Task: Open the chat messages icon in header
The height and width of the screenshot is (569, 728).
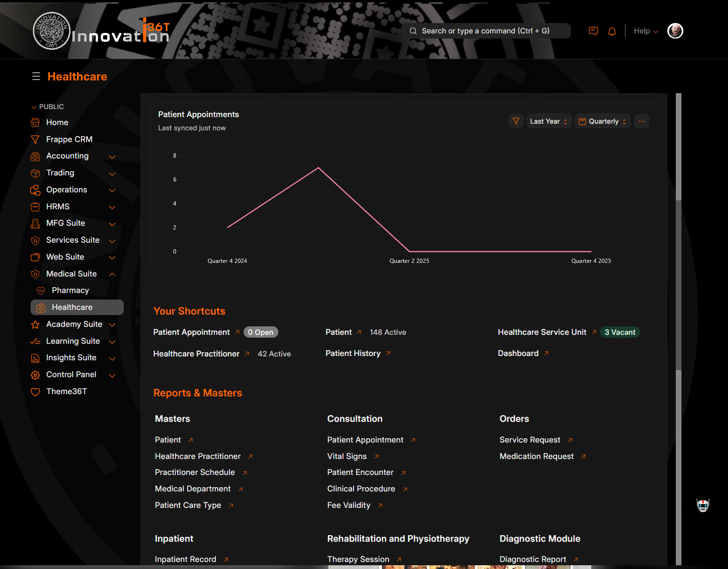Action: 593,31
